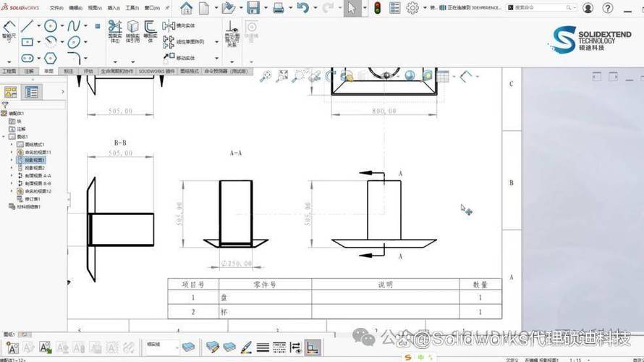Switch to the PropertyManager tab
The width and height of the screenshot is (644, 362).
pyautogui.click(x=31, y=92)
